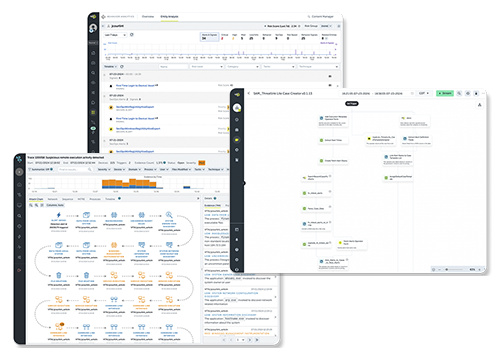This screenshot has width=500, height=360.
Task: Click search icon in Trace window sidebar
Action: point(19,216)
